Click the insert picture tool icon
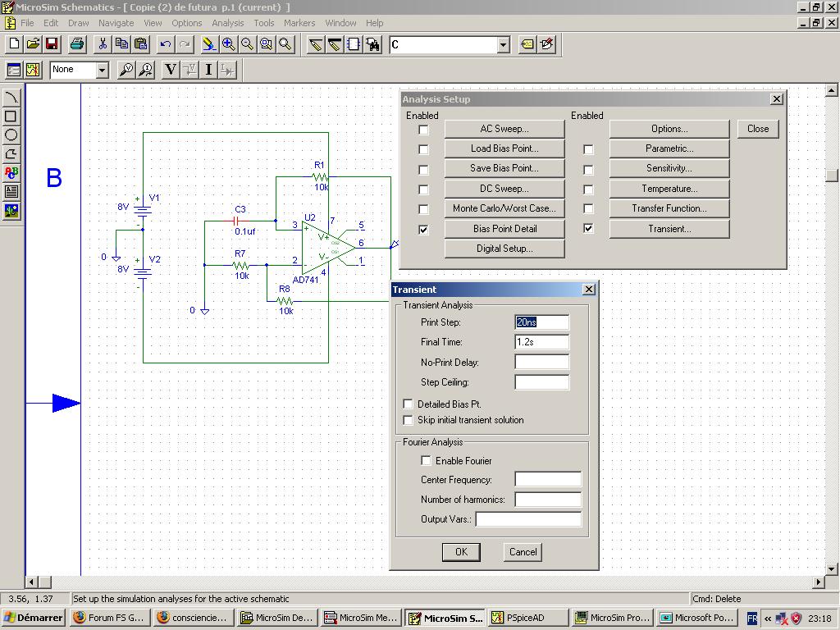 (11, 211)
